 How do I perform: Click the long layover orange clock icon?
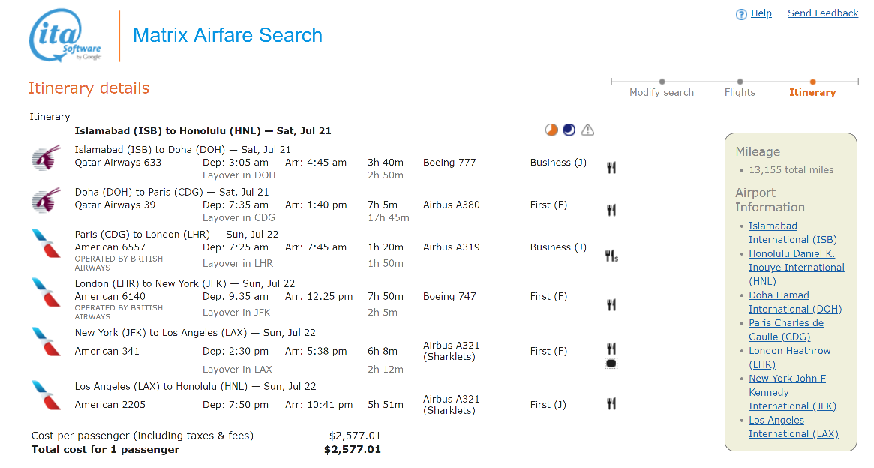(x=550, y=130)
